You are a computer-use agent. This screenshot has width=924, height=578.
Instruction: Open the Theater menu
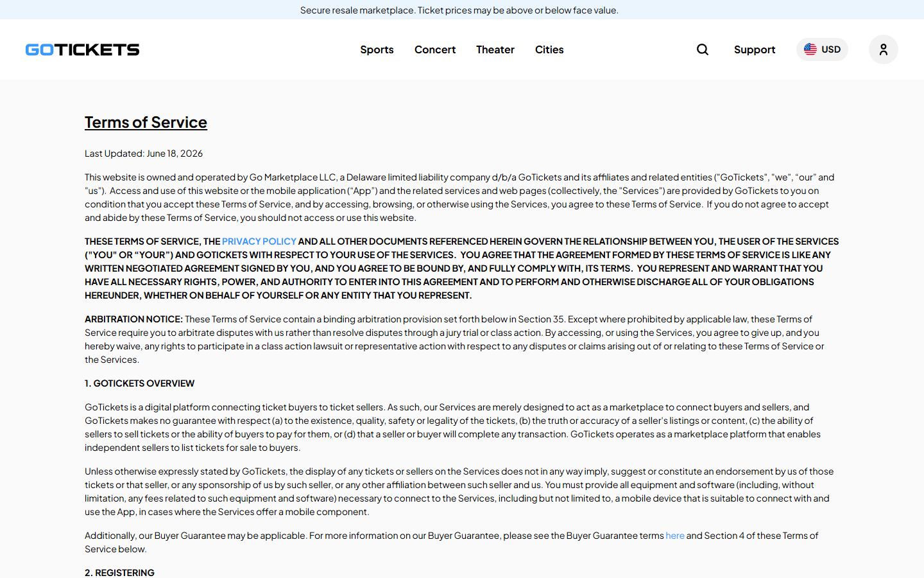click(495, 49)
